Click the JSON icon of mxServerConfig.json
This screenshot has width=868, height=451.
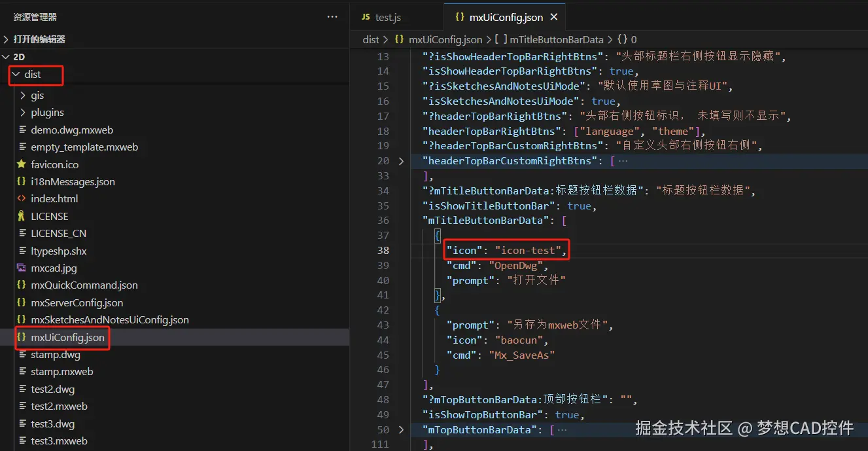pyautogui.click(x=21, y=303)
